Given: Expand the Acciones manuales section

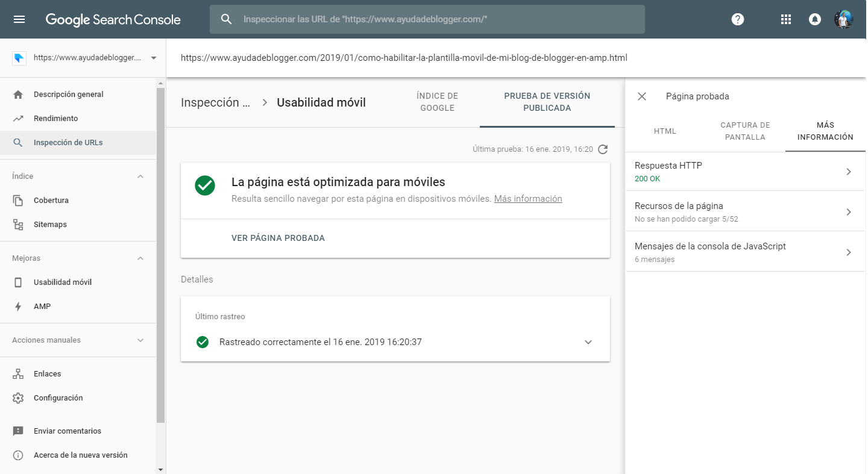Looking at the screenshot, I should pyautogui.click(x=140, y=340).
